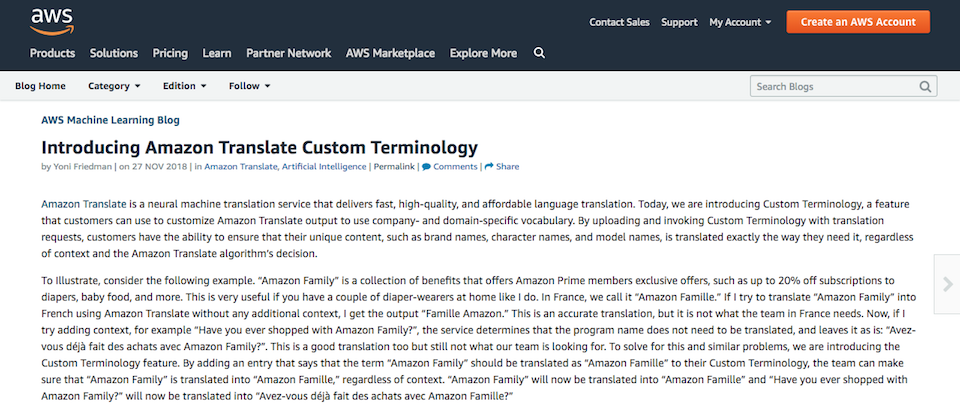
Task: Open the Artificial Intelligence category link
Action: tap(324, 167)
